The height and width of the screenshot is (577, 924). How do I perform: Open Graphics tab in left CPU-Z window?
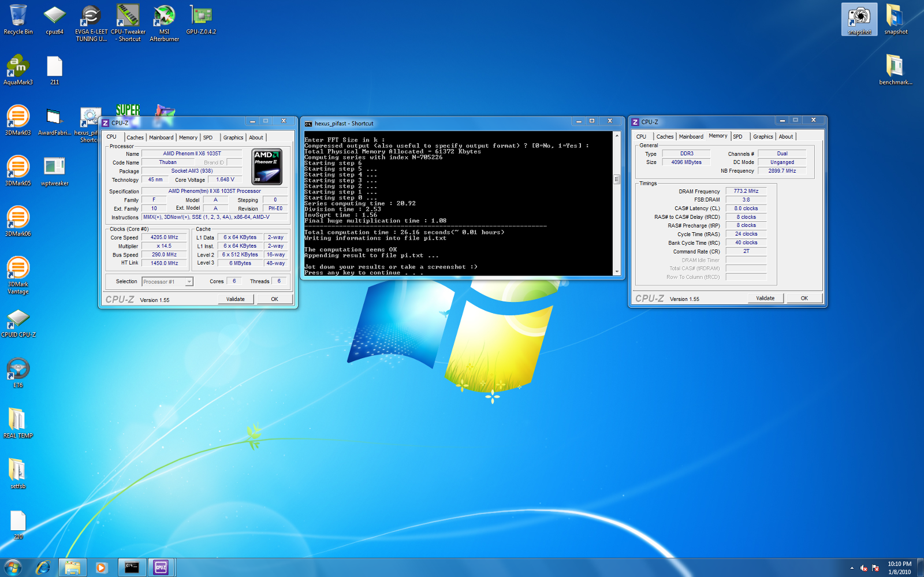[233, 137]
